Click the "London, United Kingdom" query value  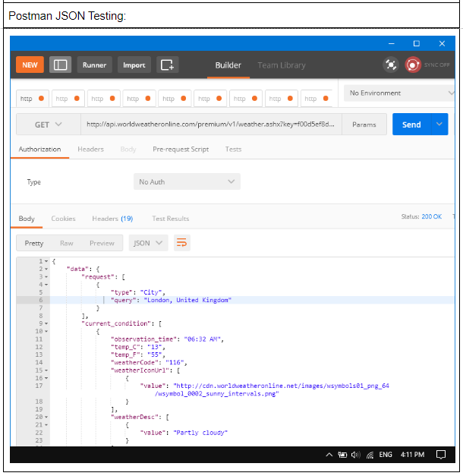point(187,300)
